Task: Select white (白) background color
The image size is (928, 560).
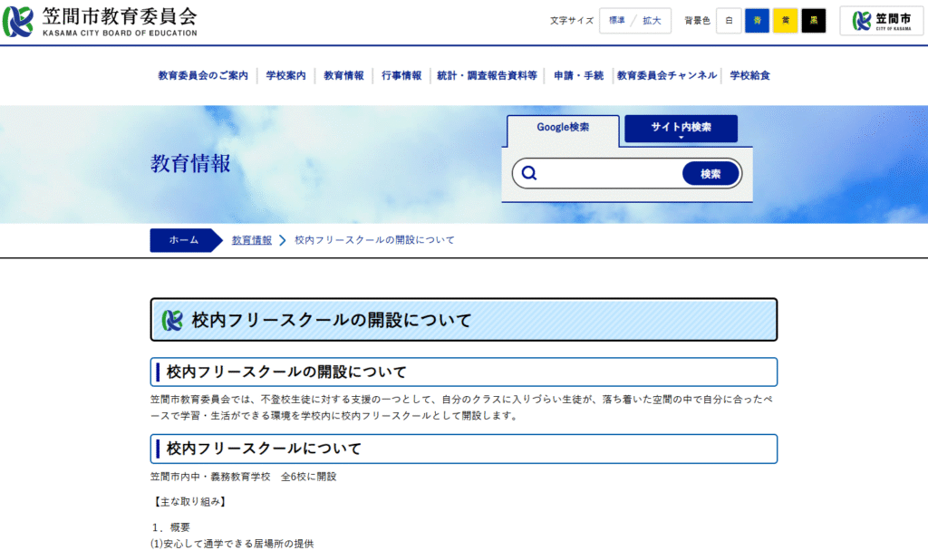Action: pyautogui.click(x=729, y=21)
